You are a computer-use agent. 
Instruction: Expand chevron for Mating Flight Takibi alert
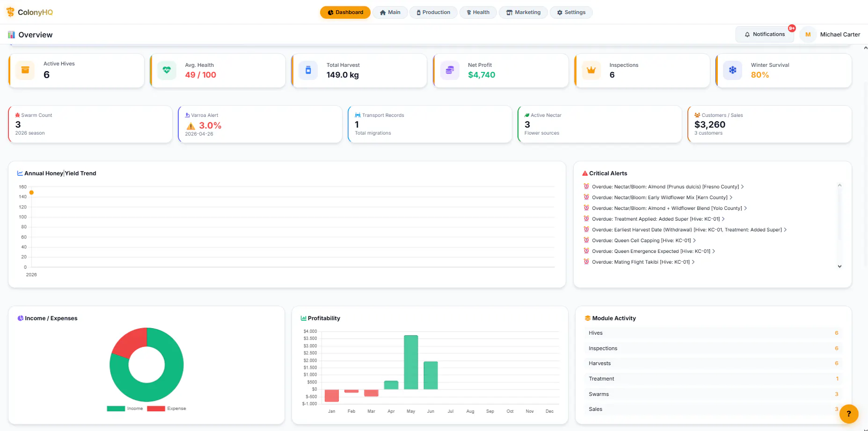coord(693,262)
